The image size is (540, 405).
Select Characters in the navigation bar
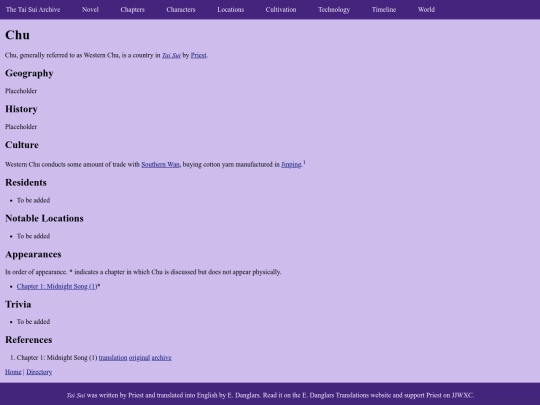click(x=181, y=10)
